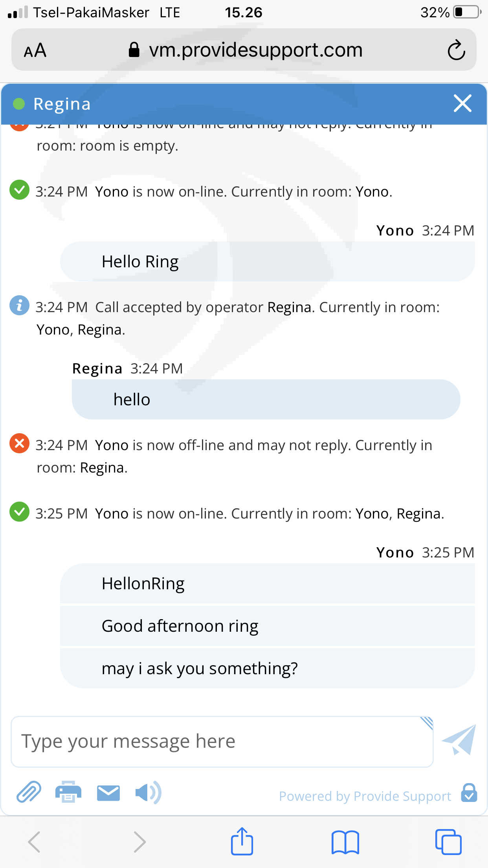Viewport: 488px width, 868px height.
Task: Tap the "may i ask you something?" message bubble
Action: [267, 668]
